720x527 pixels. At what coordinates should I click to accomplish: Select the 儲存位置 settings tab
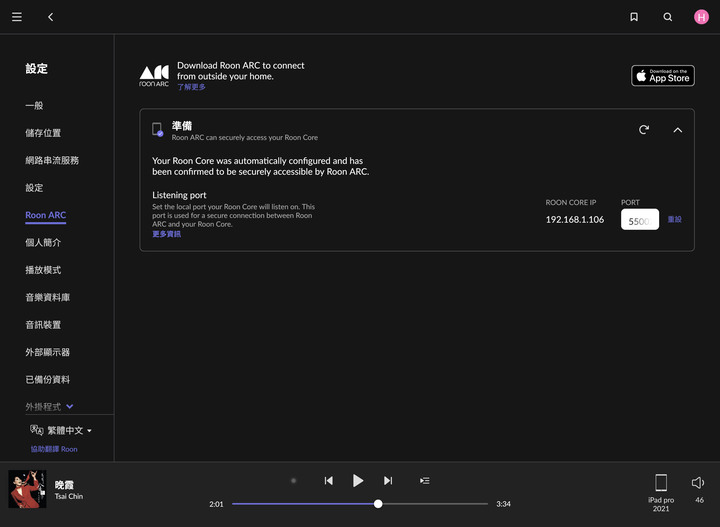tap(43, 133)
